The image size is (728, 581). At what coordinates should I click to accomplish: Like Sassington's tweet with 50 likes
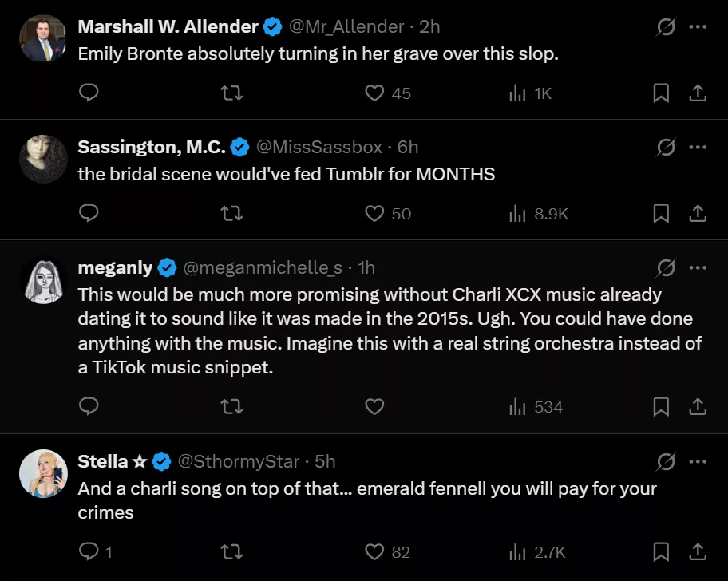click(374, 213)
